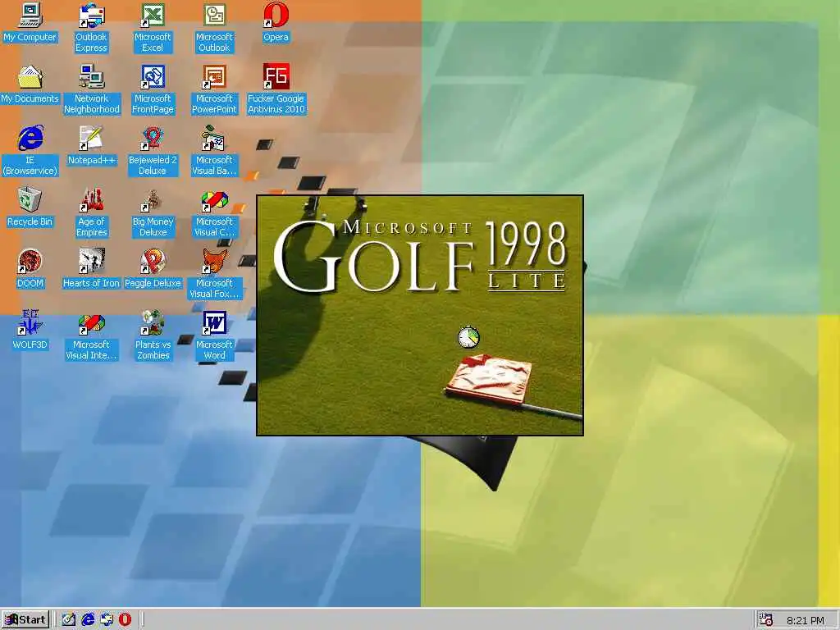This screenshot has height=630, width=840.
Task: Click the quick launch icon left of Opera
Action: pyautogui.click(x=106, y=620)
